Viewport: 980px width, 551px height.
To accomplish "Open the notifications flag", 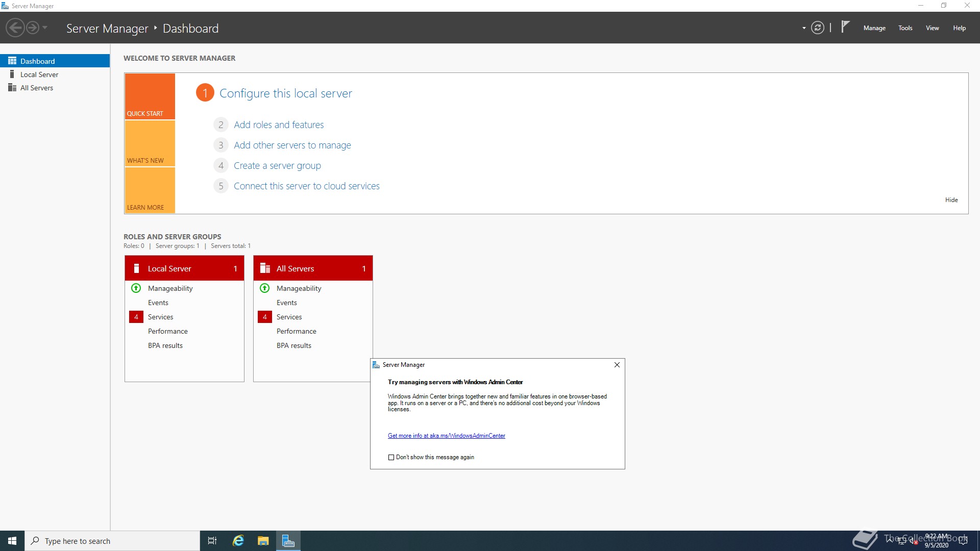I will coord(845,27).
